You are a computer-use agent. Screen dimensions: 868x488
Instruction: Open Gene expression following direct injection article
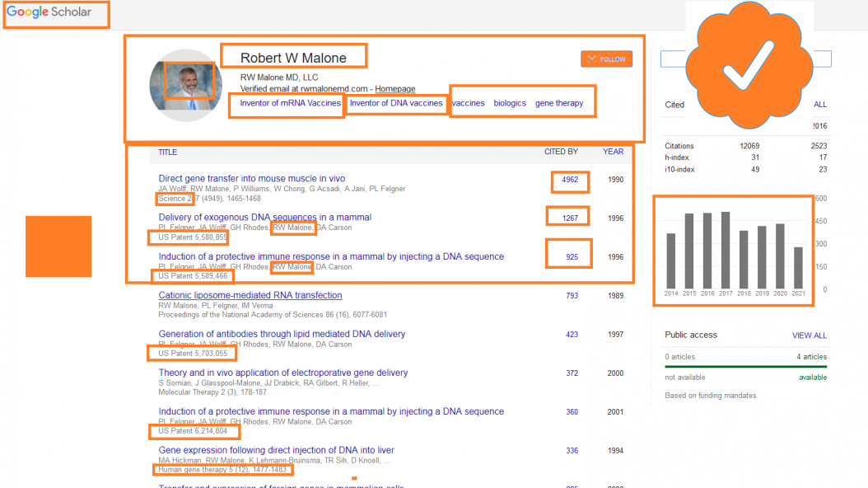(x=276, y=450)
